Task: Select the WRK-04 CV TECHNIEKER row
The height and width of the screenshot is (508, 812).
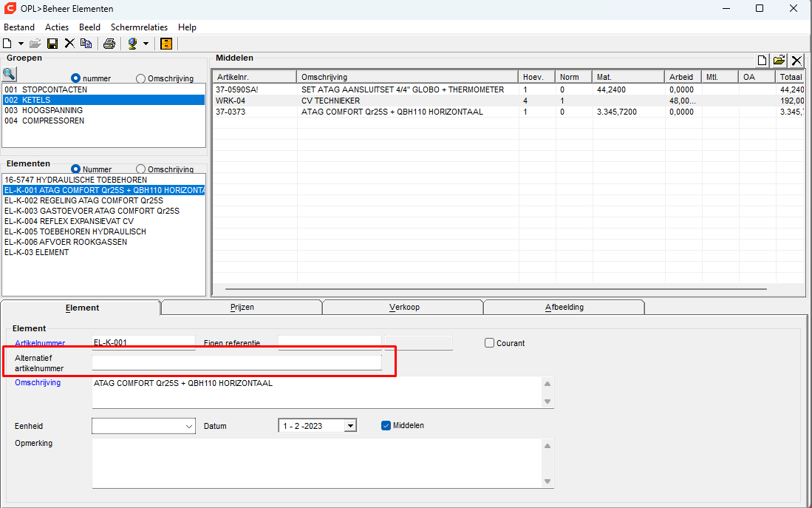Action: [x=508, y=101]
